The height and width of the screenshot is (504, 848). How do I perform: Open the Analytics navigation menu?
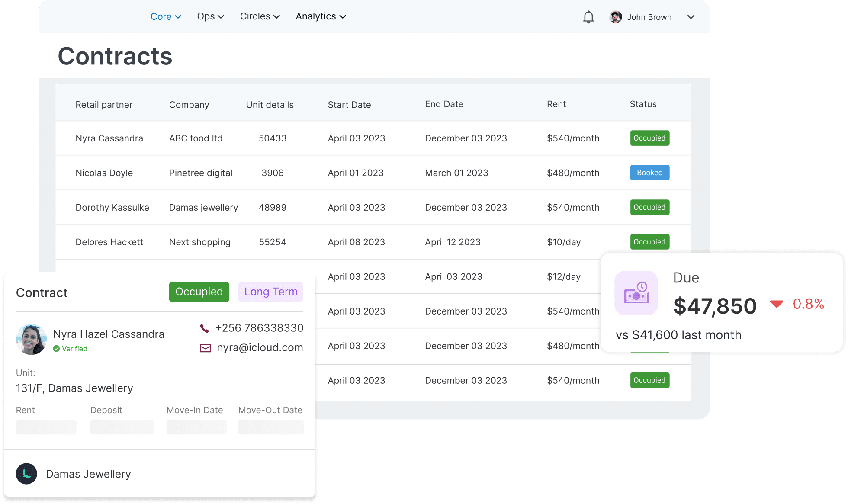coord(321,16)
